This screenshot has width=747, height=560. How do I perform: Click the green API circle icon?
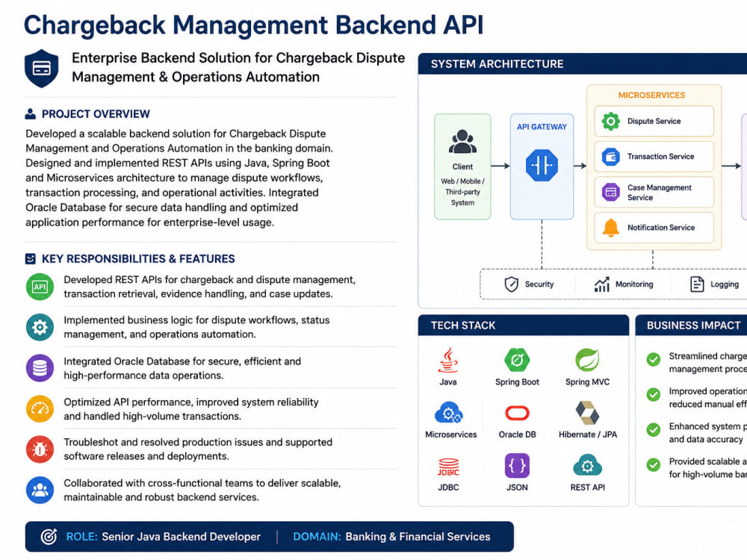point(40,287)
